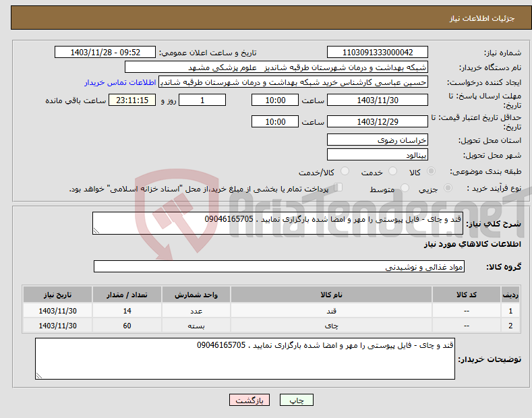Click the ردیف column header
The height and width of the screenshot is (418, 532).
click(x=510, y=295)
